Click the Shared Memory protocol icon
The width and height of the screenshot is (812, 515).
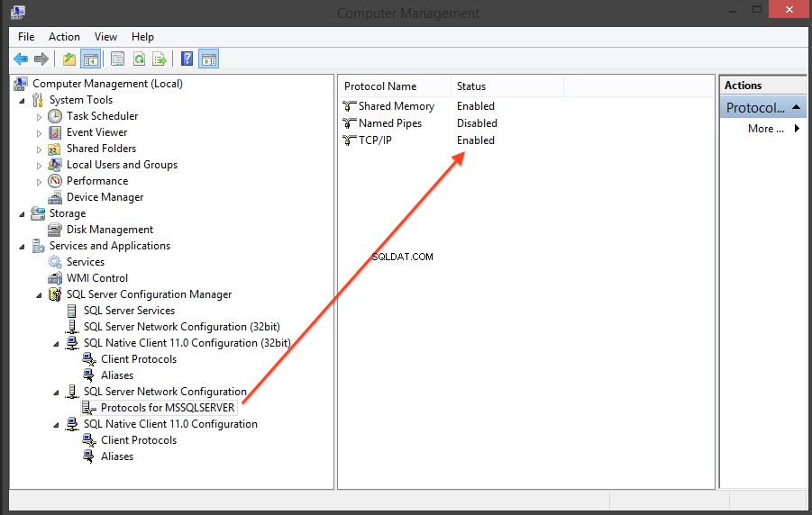pos(350,106)
